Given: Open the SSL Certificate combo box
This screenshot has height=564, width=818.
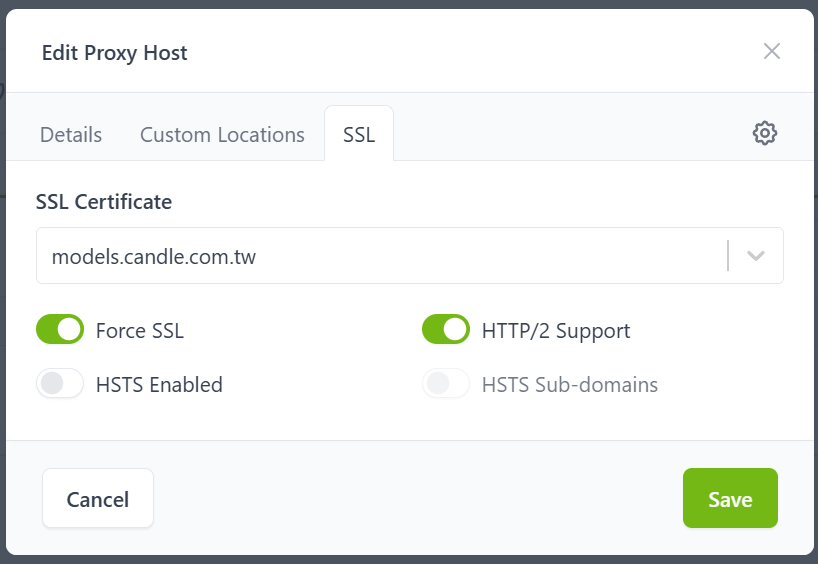Looking at the screenshot, I should 380,256.
